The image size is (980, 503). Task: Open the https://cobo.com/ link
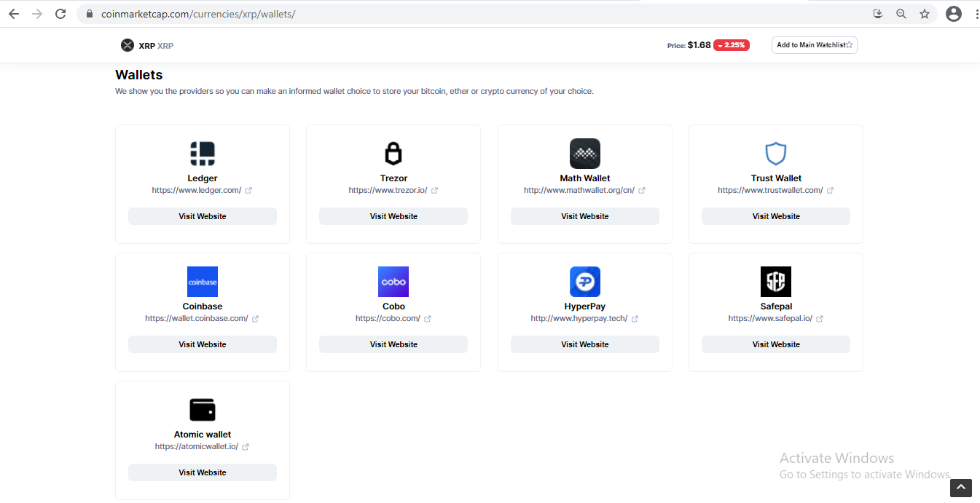click(x=388, y=318)
